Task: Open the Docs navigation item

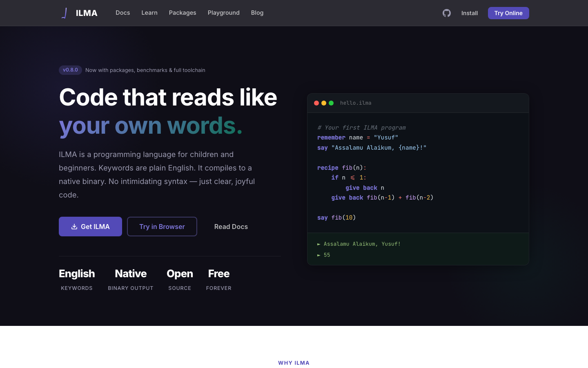Action: point(122,13)
